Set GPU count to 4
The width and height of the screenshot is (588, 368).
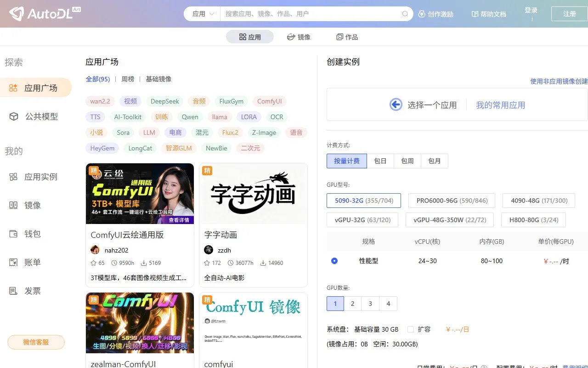coord(388,304)
